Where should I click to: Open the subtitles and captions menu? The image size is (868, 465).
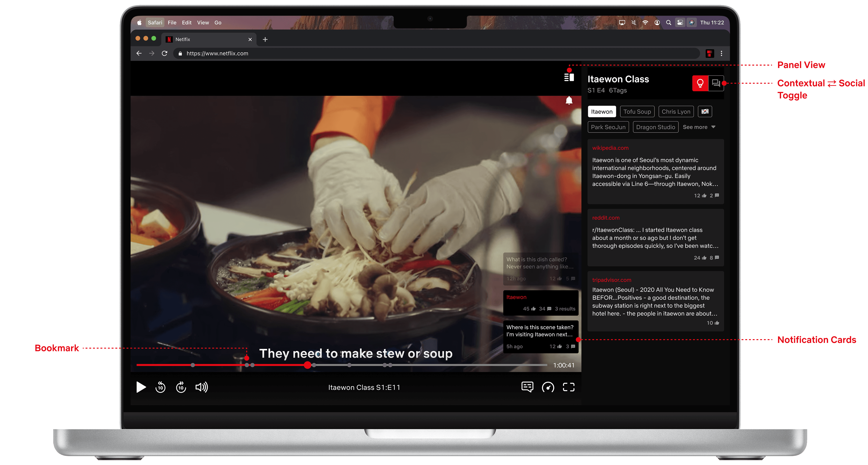pos(527,387)
